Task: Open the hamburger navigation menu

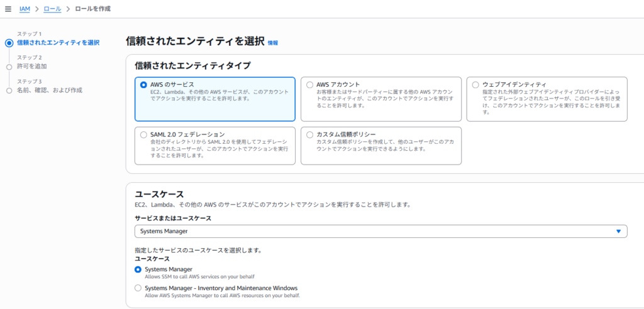Action: (x=8, y=9)
